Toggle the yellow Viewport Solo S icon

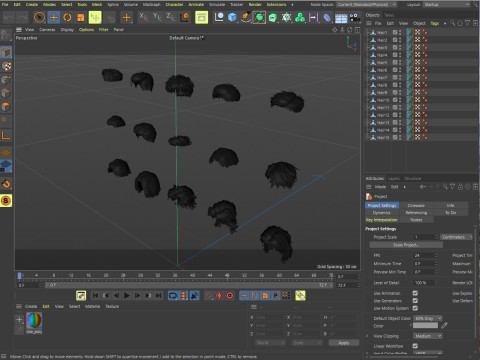pos(6,201)
